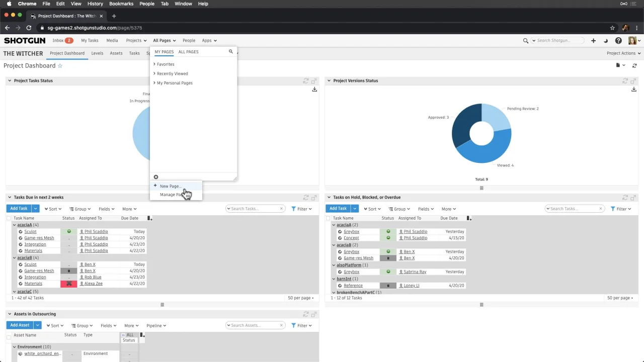Switch to the Assets project tab
The height and width of the screenshot is (362, 644).
click(116, 53)
